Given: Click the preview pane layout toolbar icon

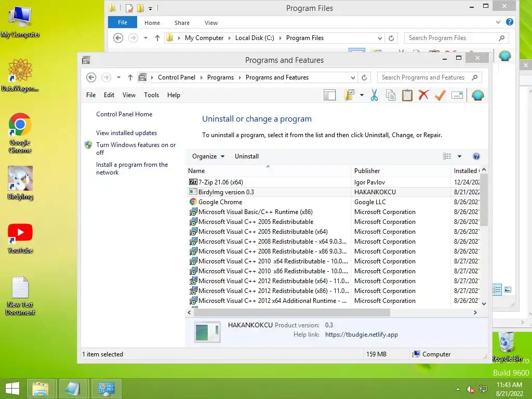Looking at the screenshot, I should coord(329,96).
